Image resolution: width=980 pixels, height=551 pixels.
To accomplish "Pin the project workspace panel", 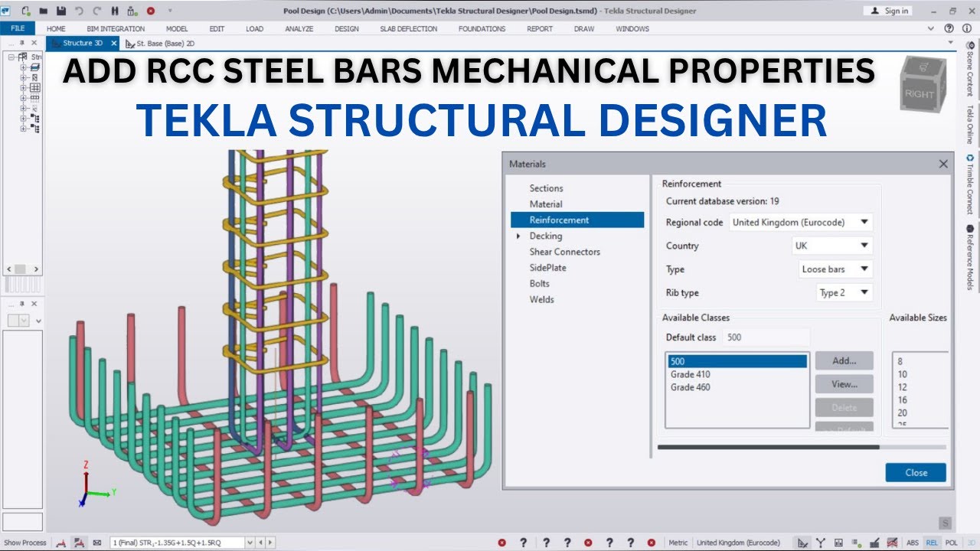I will pyautogui.click(x=21, y=43).
